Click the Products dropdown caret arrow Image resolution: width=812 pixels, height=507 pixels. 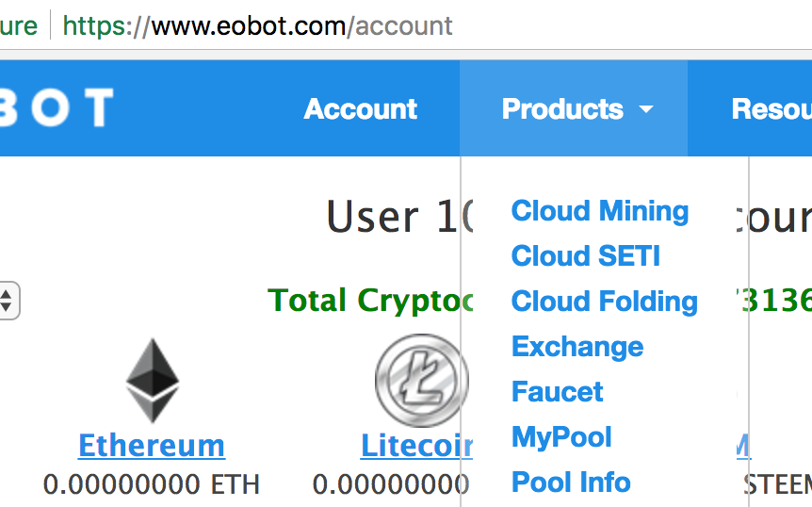tap(646, 109)
